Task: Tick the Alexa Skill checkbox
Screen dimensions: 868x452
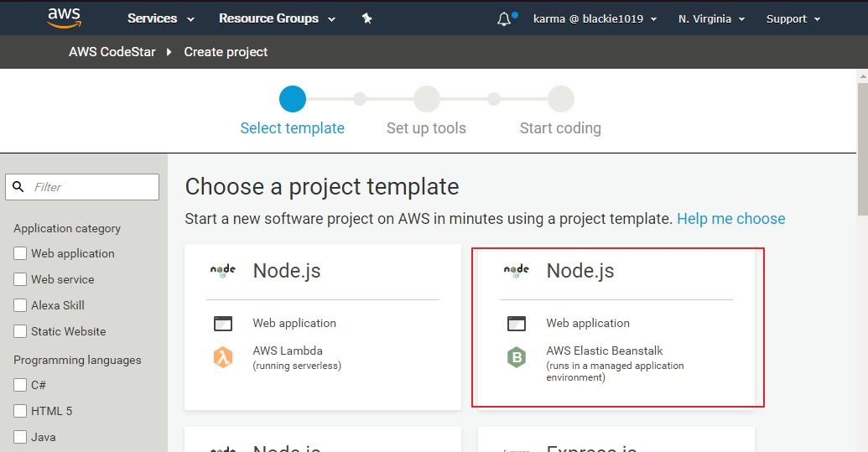Action: pyautogui.click(x=20, y=306)
